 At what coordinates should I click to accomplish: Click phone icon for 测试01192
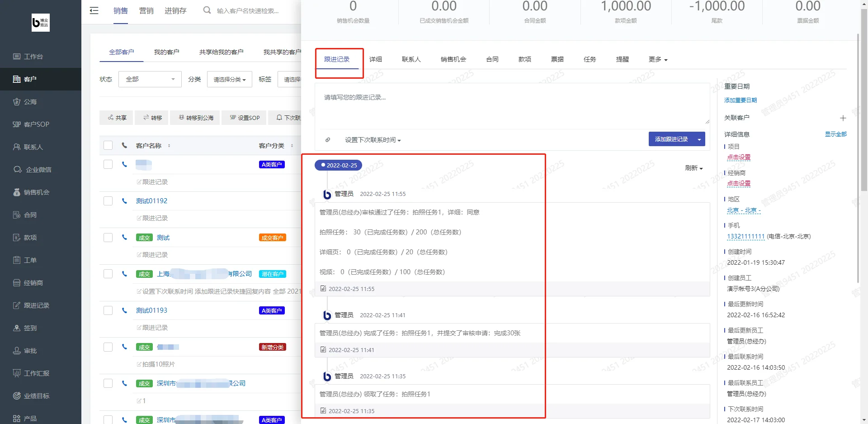click(x=124, y=201)
